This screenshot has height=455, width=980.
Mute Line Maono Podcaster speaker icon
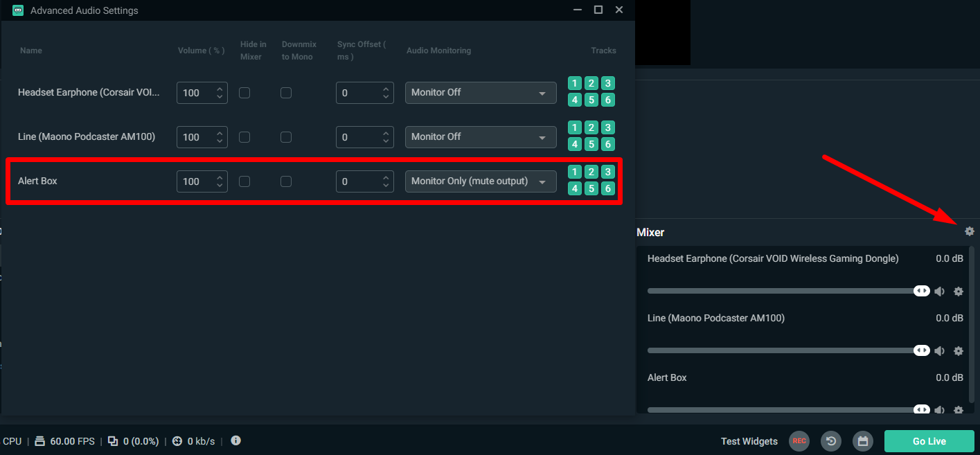pyautogui.click(x=939, y=351)
